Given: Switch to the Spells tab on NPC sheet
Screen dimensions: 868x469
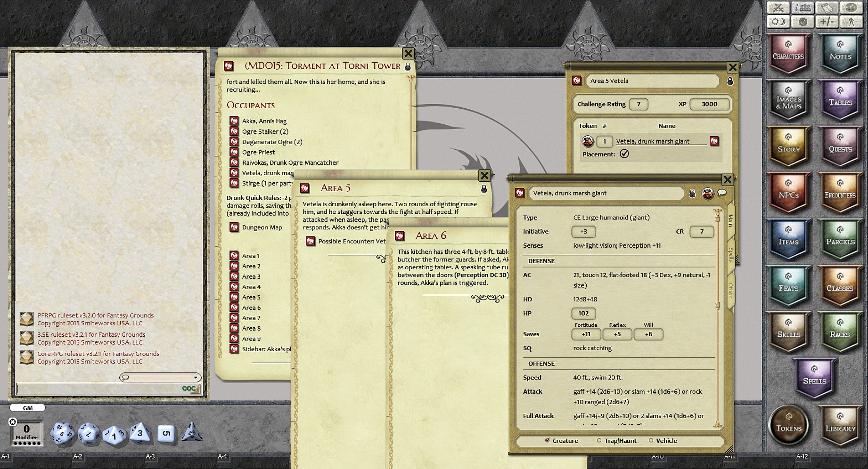Looking at the screenshot, I should pos(731,255).
